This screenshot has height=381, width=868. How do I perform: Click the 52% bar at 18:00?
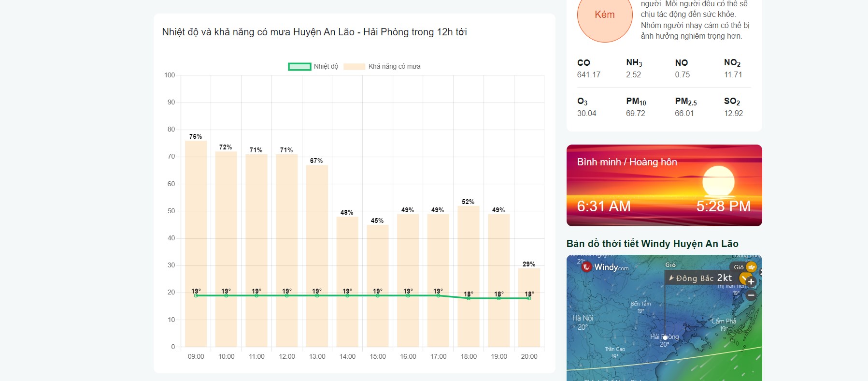click(469, 276)
